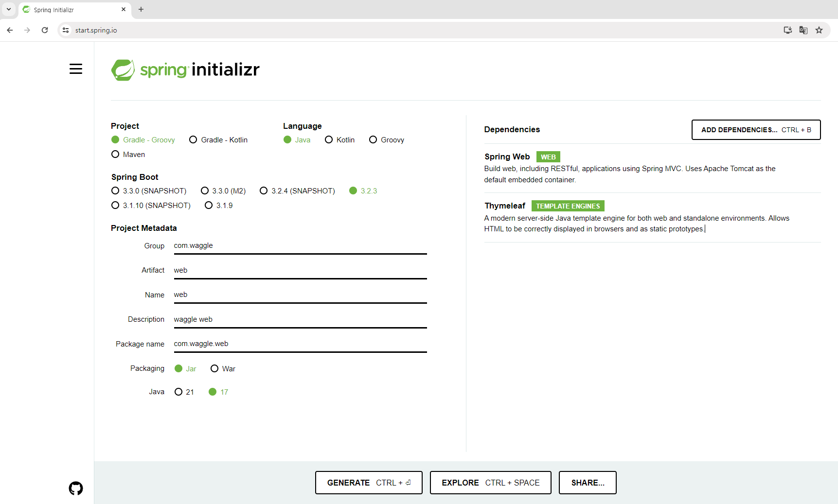Select Spring Boot 3.1.9
This screenshot has height=504, width=838.
pos(218,206)
